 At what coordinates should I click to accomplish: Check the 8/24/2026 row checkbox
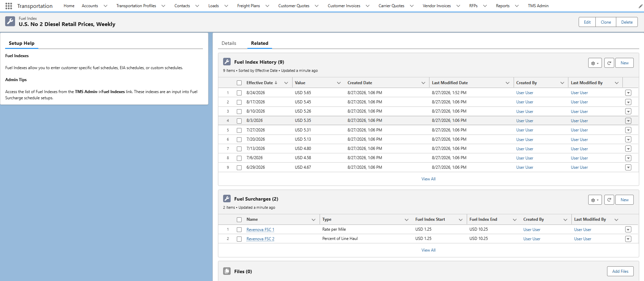[x=239, y=93]
